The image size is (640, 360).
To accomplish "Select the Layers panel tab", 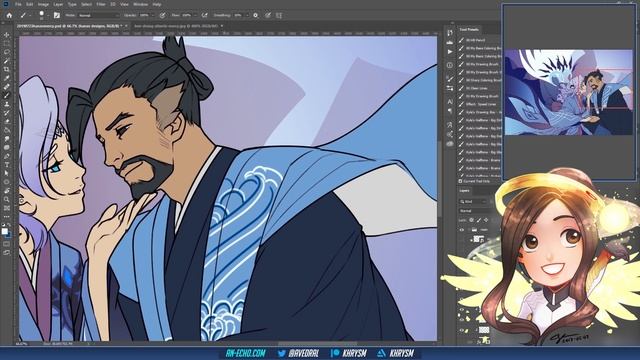I will (x=464, y=191).
